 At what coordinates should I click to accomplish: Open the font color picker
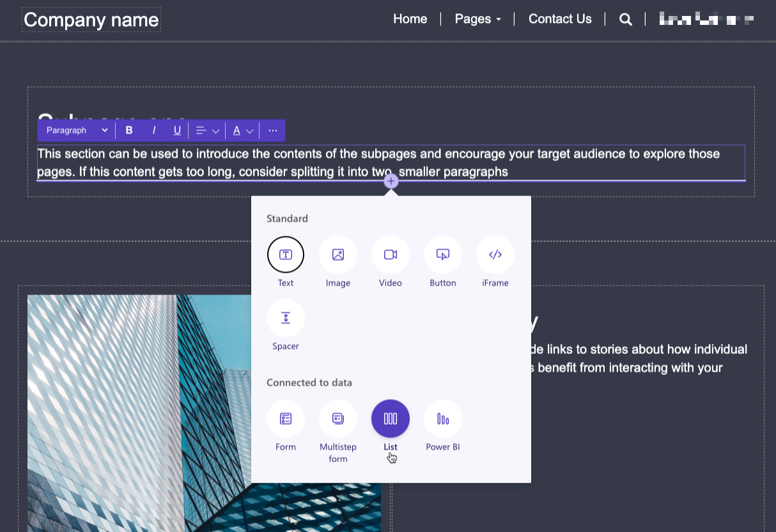(242, 130)
